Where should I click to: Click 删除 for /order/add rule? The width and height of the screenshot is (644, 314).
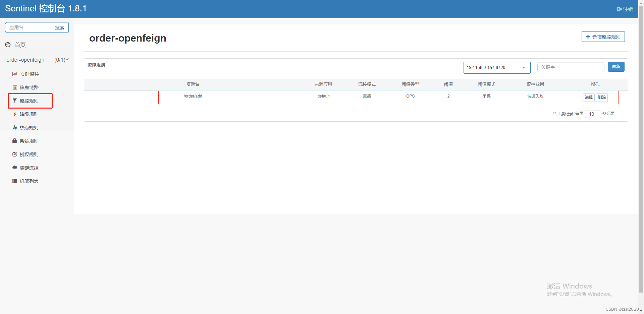pyautogui.click(x=602, y=98)
